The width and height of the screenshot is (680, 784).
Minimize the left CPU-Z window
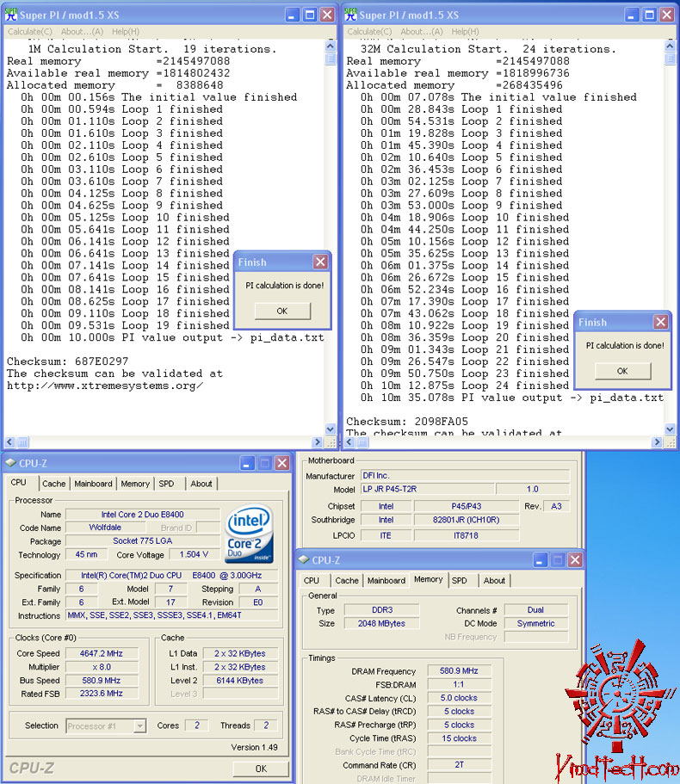246,463
